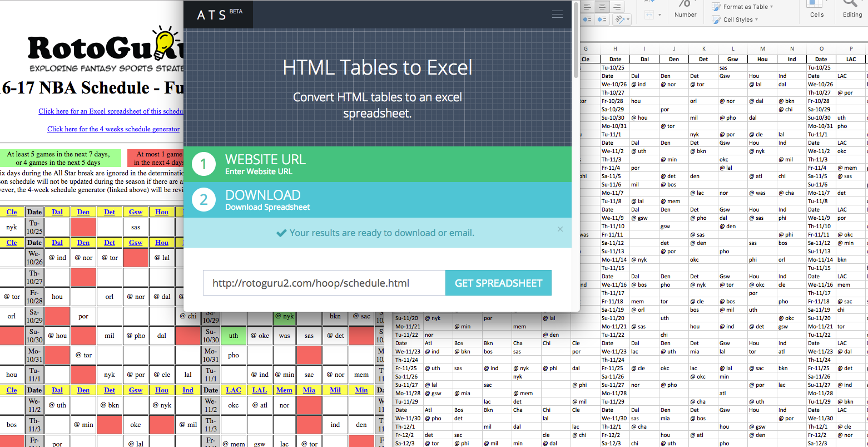The image size is (868, 447).
Task: Decrease indent in the Excel ribbon
Action: [x=588, y=20]
